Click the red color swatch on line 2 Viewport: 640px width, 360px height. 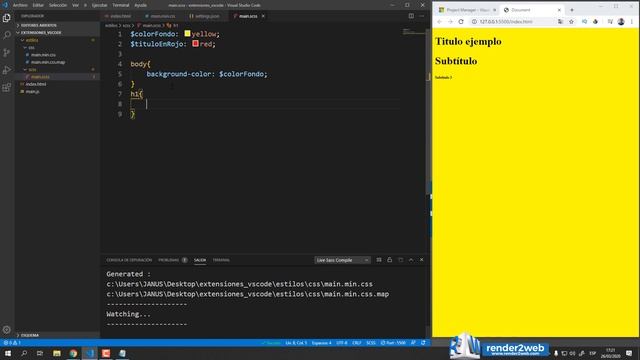point(196,43)
